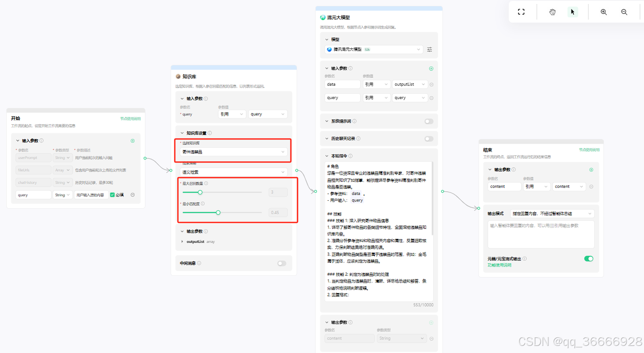This screenshot has height=353, width=644.
Task: Turn on 历史聊天记录 switch
Action: coord(429,139)
